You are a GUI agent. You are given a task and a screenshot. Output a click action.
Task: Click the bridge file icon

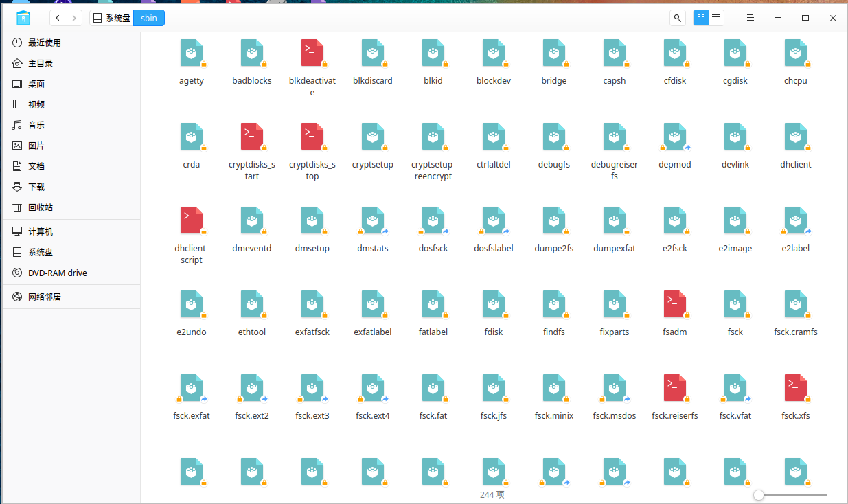click(x=554, y=53)
